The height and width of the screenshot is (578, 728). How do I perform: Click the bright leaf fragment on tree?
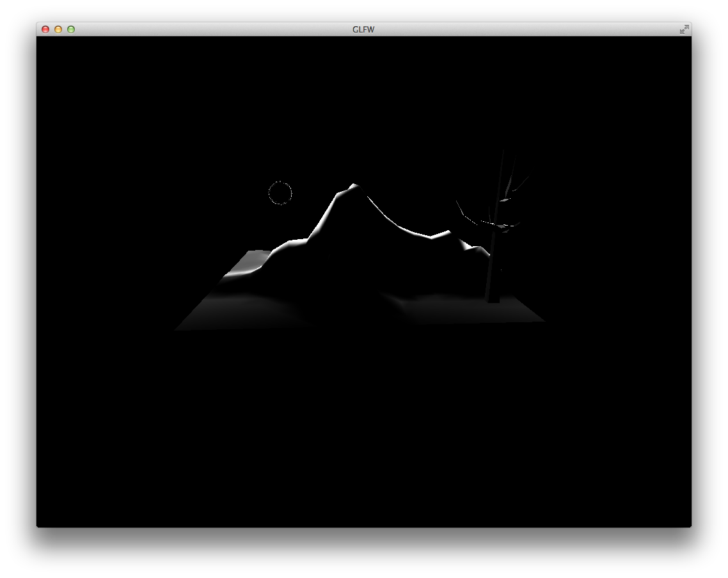tap(505, 200)
